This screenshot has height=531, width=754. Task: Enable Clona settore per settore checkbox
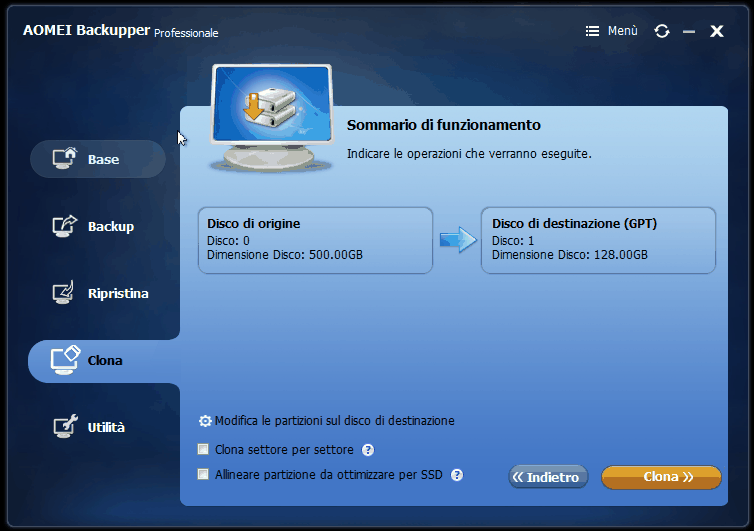(x=203, y=449)
